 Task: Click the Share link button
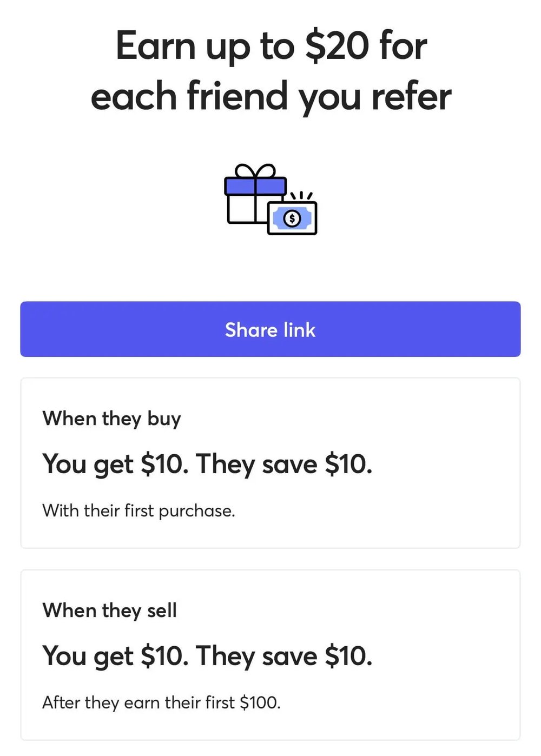pyautogui.click(x=270, y=329)
